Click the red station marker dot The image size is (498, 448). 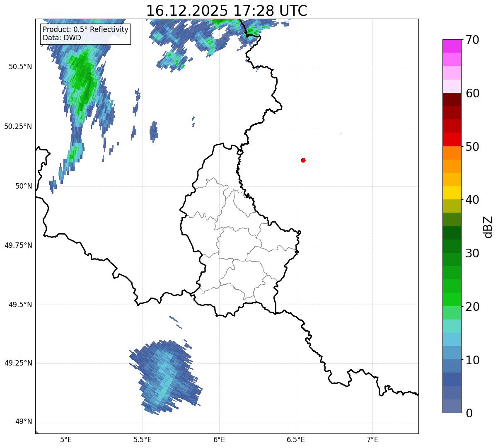pos(303,160)
